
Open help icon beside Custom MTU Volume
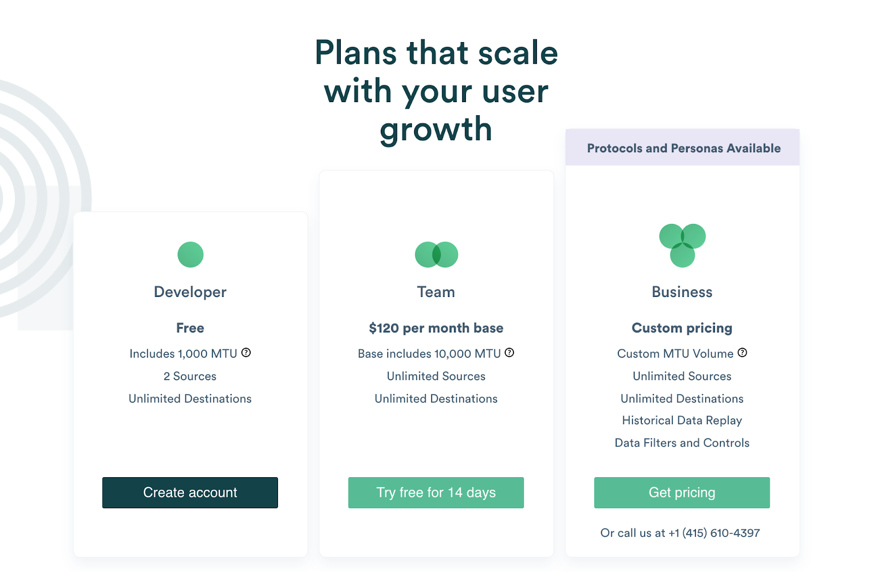(742, 353)
